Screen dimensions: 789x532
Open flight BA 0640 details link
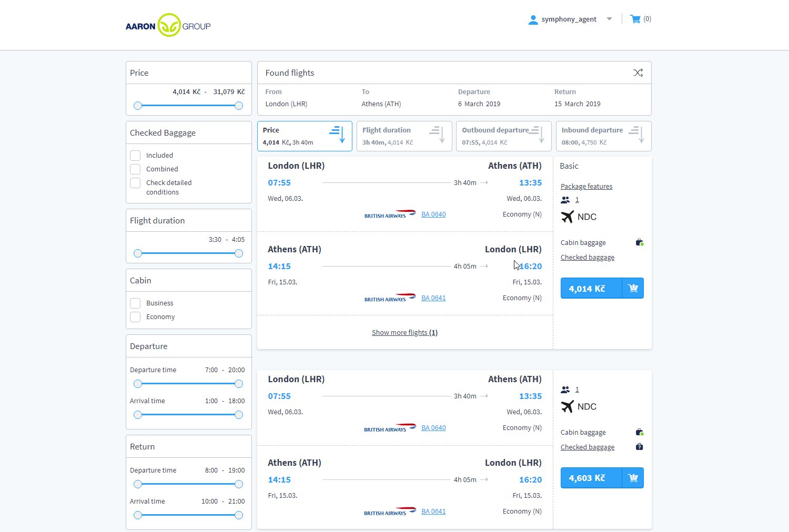coord(433,214)
